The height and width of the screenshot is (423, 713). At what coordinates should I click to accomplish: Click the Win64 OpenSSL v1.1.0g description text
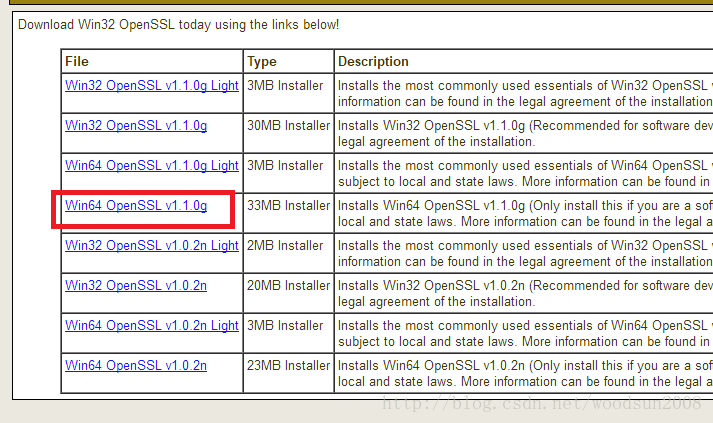click(525, 214)
